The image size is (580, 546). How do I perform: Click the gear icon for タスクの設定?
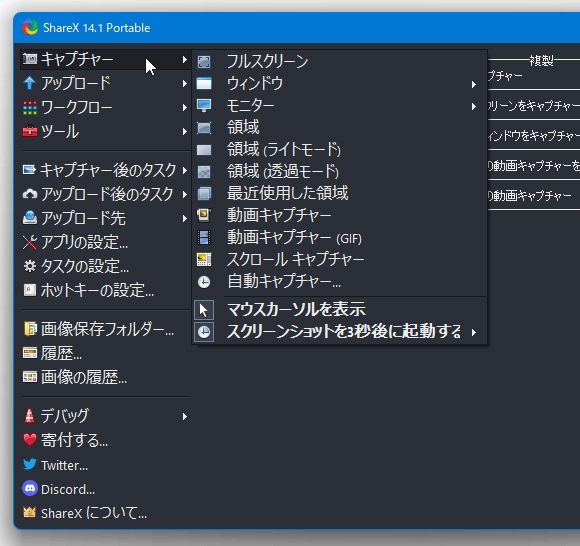click(x=30, y=266)
